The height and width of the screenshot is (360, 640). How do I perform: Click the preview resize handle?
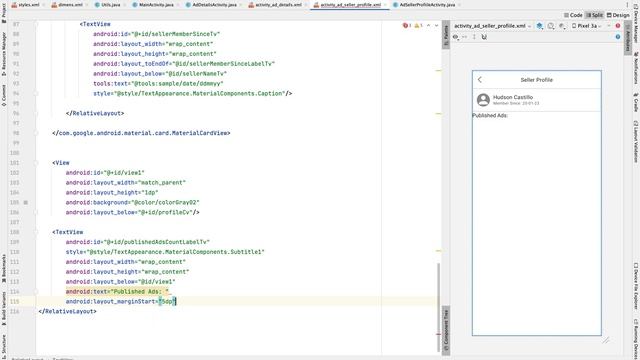[x=606, y=340]
